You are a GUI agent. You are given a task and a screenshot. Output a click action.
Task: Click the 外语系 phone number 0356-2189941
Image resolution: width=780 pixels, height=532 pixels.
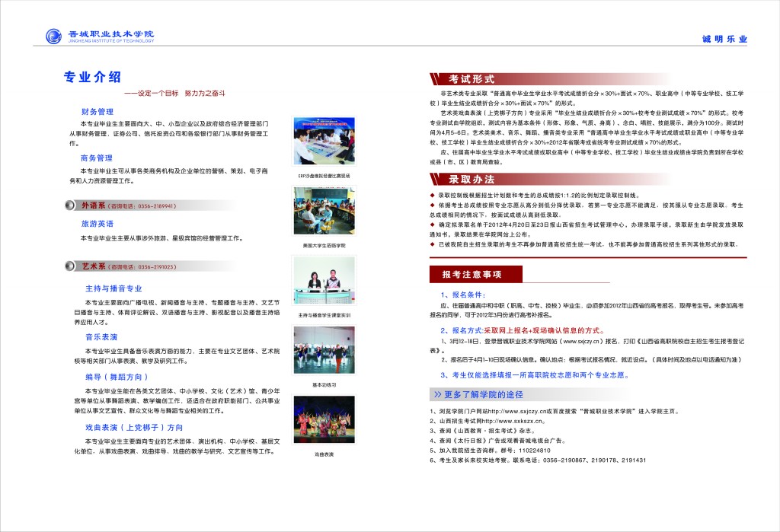157,206
